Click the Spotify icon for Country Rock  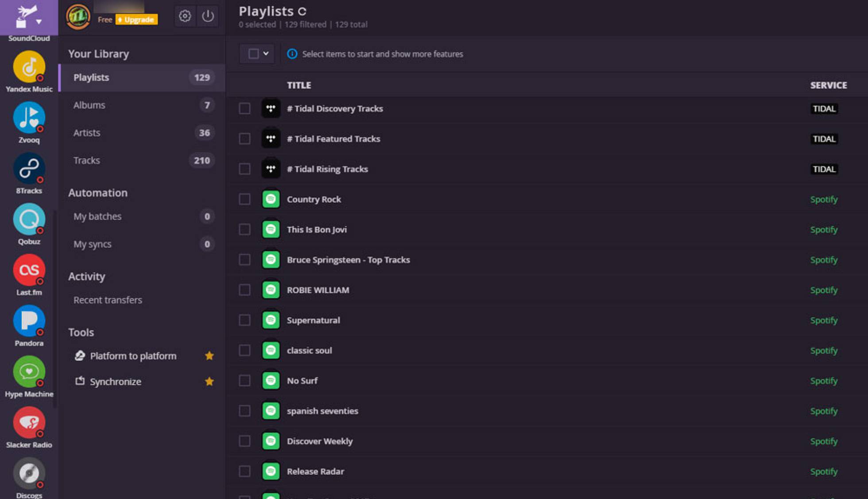pos(271,199)
